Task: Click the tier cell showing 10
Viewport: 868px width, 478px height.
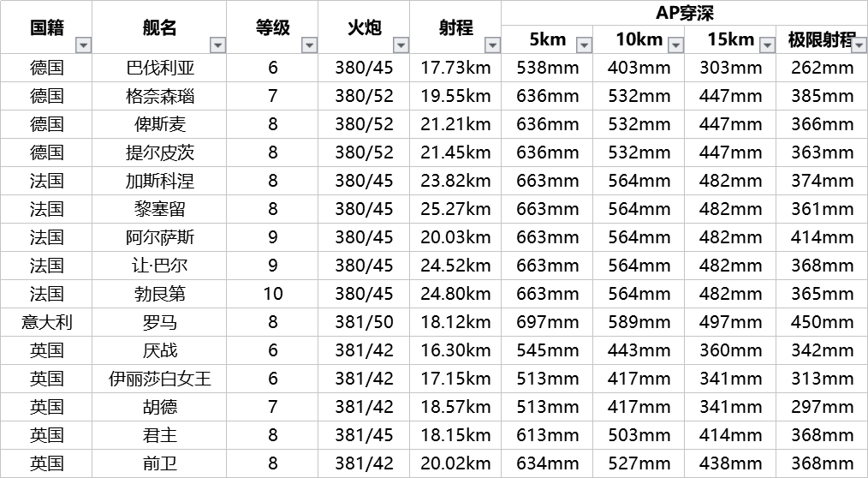Action: [x=272, y=294]
